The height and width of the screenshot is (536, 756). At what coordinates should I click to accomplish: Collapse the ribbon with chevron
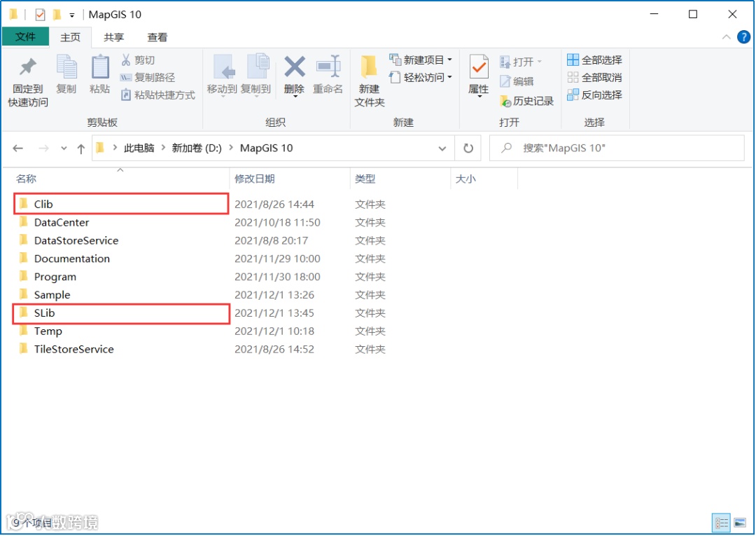[726, 37]
